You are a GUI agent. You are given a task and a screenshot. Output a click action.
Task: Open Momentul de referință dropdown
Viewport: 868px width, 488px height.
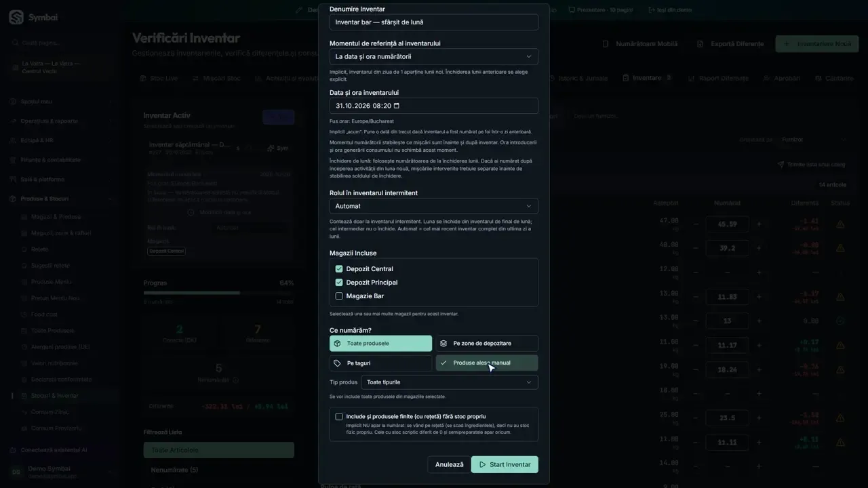coord(434,57)
